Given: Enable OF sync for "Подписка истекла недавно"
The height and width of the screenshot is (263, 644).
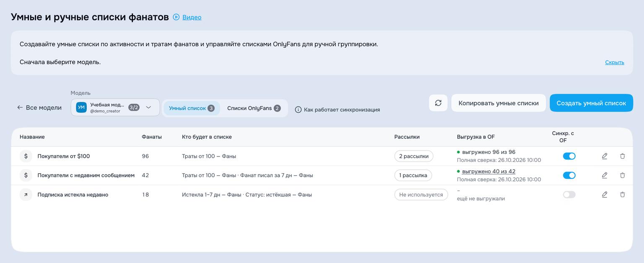Looking at the screenshot, I should 569,195.
